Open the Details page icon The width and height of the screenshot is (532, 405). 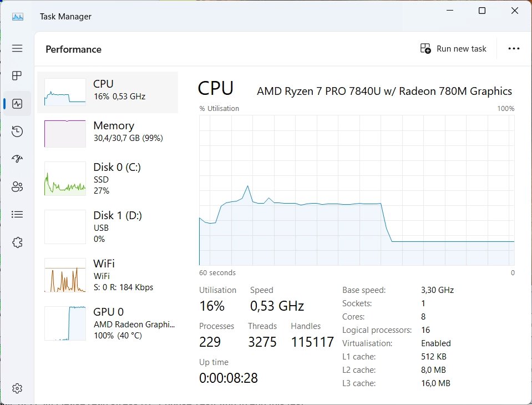tap(17, 215)
